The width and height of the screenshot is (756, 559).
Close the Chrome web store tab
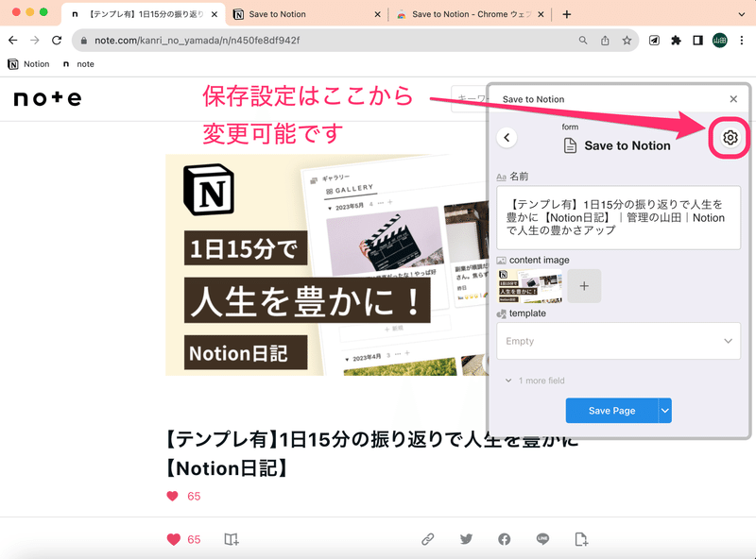(x=541, y=14)
